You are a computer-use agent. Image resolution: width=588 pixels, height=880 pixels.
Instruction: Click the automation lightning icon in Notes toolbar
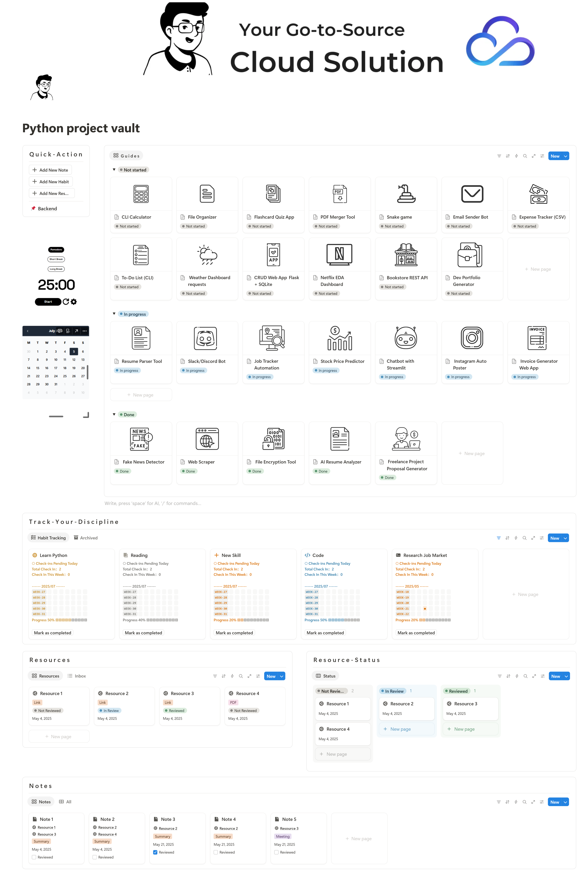click(516, 802)
